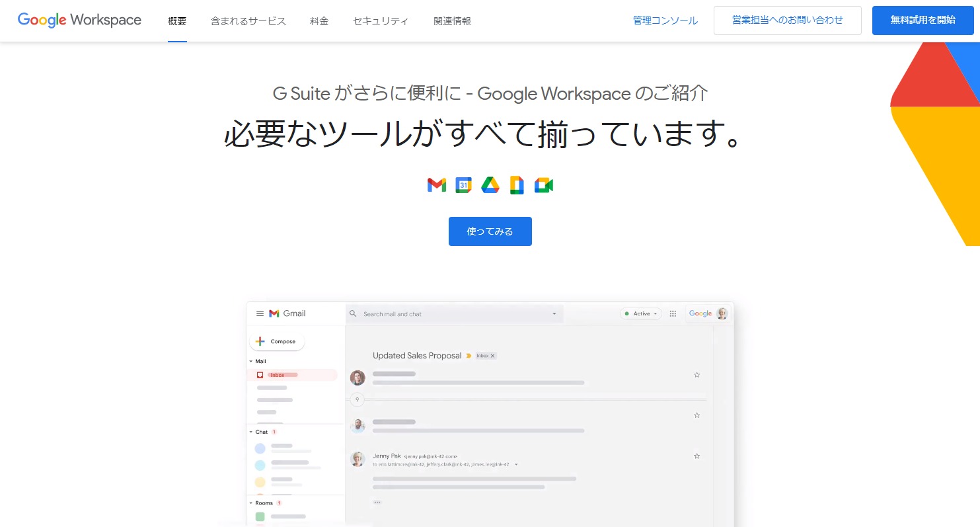Image resolution: width=980 pixels, height=527 pixels.
Task: Click the Search mail and chat field
Action: [455, 314]
